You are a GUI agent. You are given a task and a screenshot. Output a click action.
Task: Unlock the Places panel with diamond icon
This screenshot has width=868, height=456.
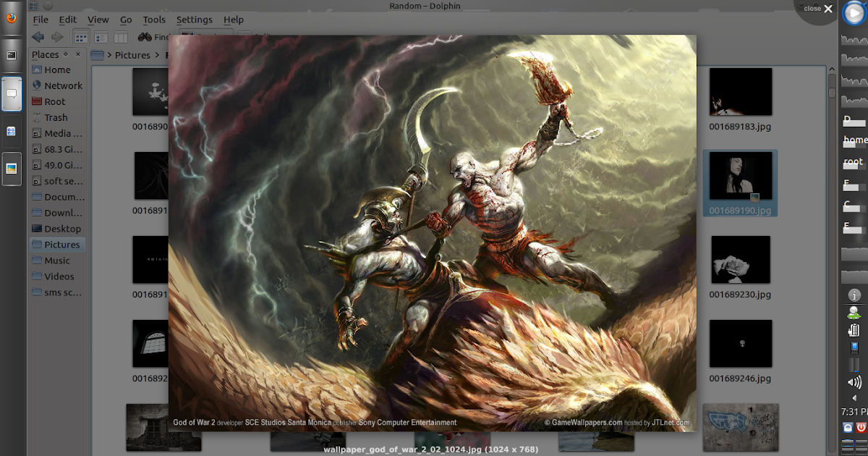[66, 54]
